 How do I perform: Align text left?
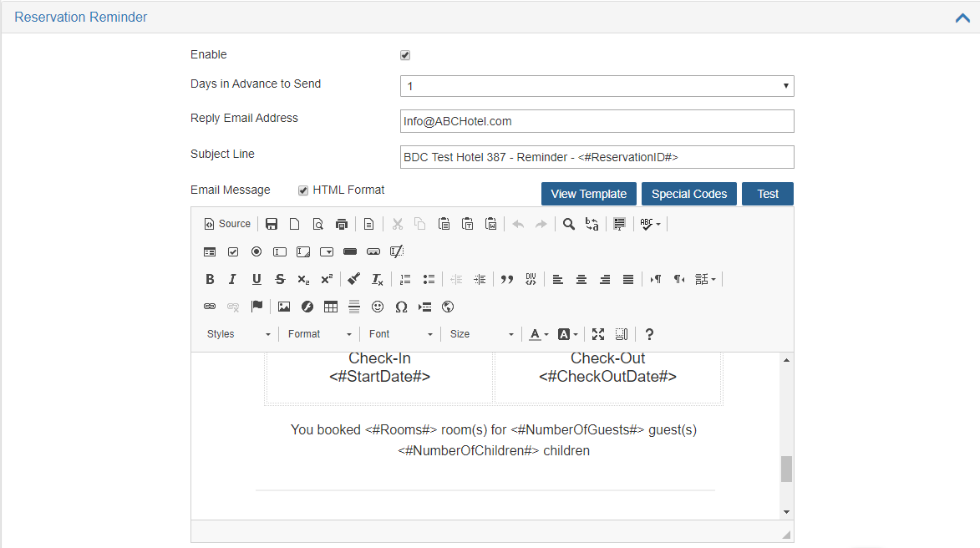click(558, 279)
